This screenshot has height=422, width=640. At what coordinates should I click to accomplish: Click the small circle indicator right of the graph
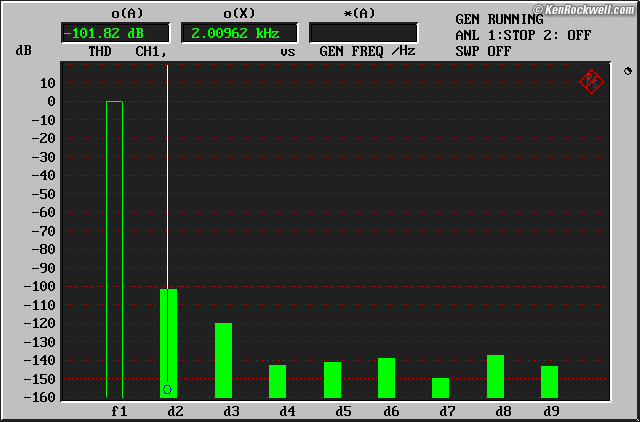(627, 71)
